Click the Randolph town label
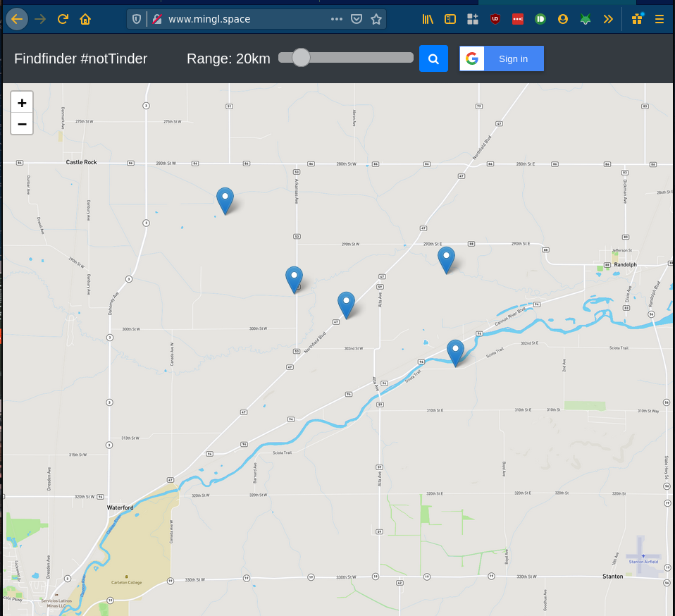Viewport: 675px width, 616px height. click(x=625, y=265)
